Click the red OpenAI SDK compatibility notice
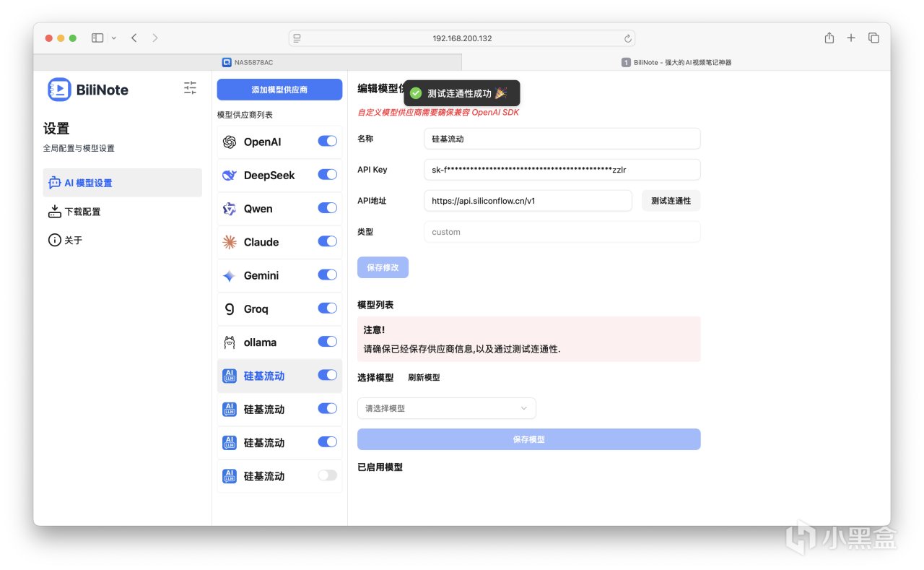 coord(438,112)
